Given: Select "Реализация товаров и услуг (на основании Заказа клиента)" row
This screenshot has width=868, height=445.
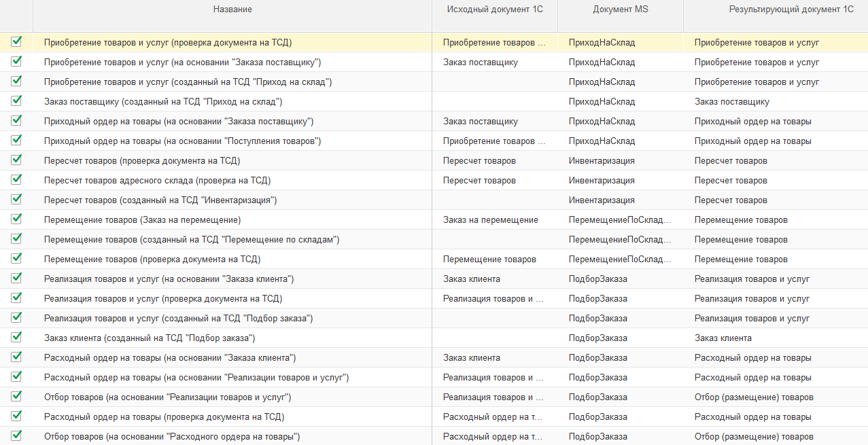Looking at the screenshot, I should click(x=169, y=279).
